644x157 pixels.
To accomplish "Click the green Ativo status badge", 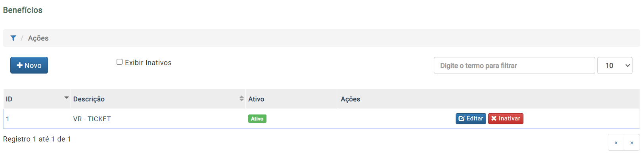I will coord(257,119).
